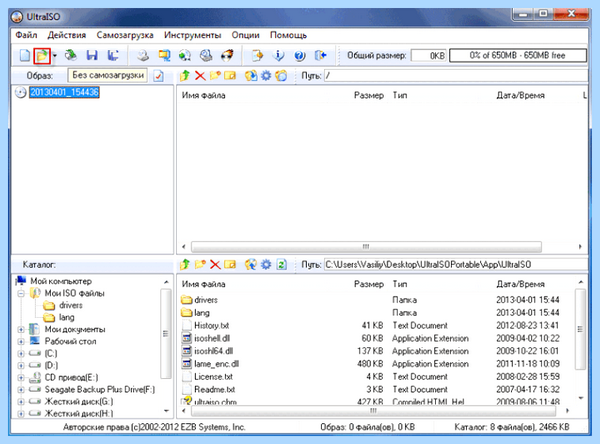Click the Burn CD/DVD image flame icon
The width and height of the screenshot is (600, 444).
[x=227, y=56]
